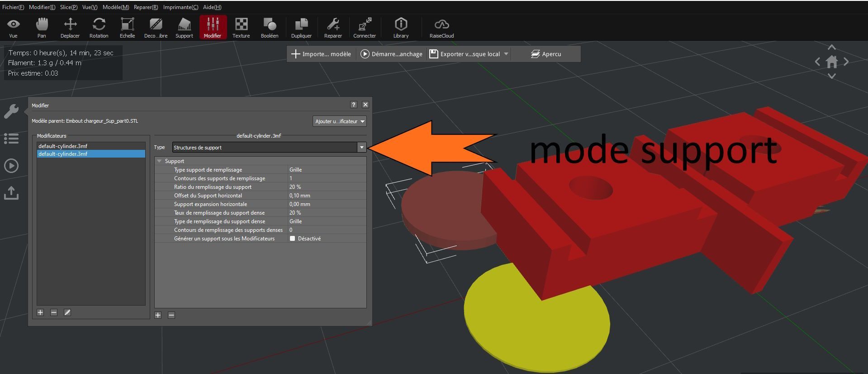868x374 pixels.
Task: Toggle the Générer un support sous les Modificateurs checkbox
Action: point(292,239)
